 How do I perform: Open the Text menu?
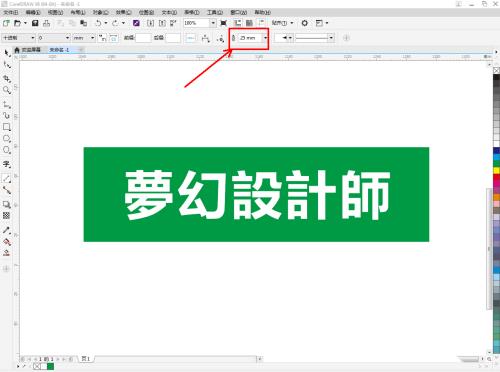(x=169, y=12)
